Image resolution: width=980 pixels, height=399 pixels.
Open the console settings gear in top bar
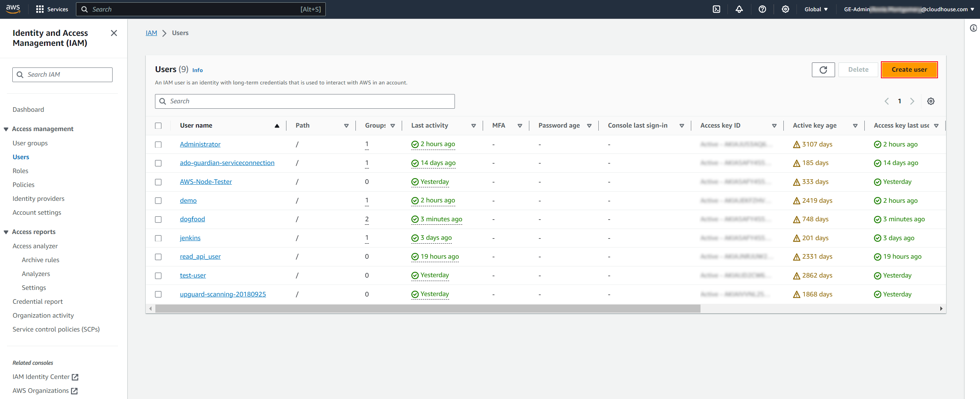tap(785, 9)
